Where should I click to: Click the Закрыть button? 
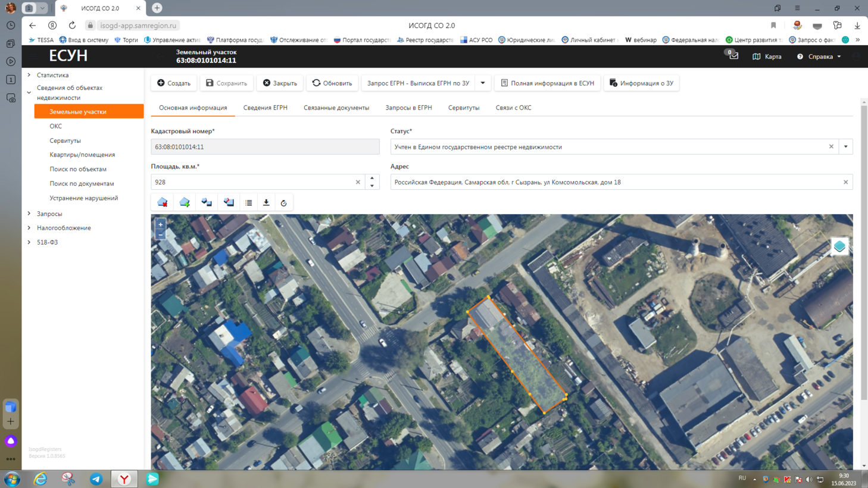pos(280,83)
